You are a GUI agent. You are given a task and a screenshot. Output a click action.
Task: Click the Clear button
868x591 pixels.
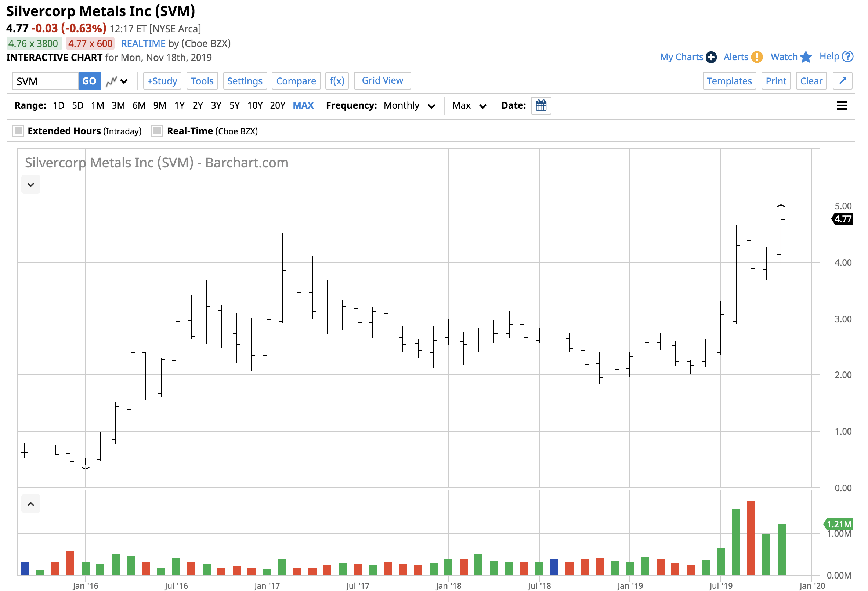point(811,81)
